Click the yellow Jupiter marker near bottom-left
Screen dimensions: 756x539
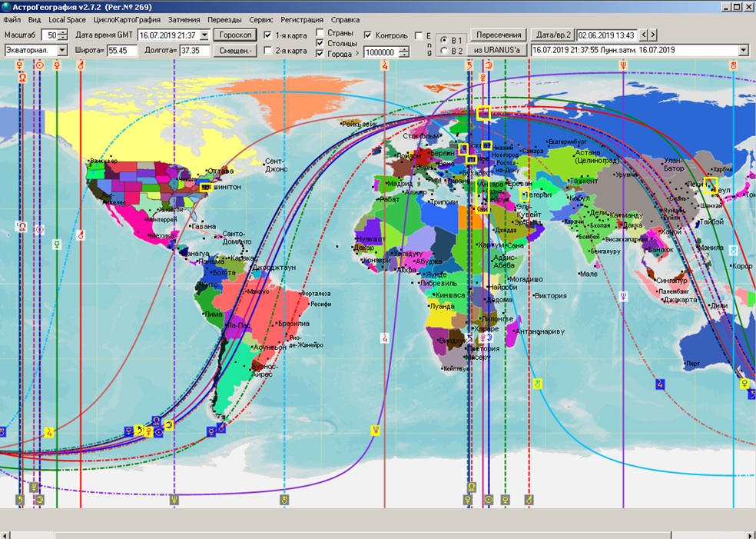point(48,432)
